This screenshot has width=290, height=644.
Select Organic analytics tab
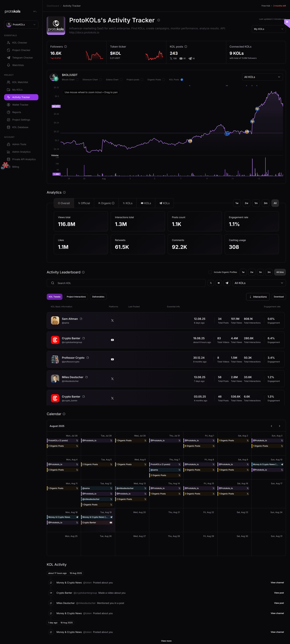106,203
